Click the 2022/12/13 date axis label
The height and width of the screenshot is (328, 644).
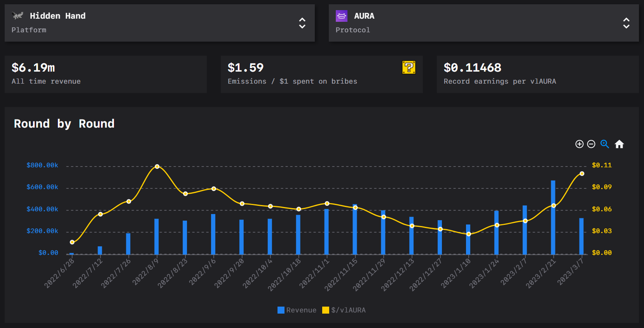point(398,274)
